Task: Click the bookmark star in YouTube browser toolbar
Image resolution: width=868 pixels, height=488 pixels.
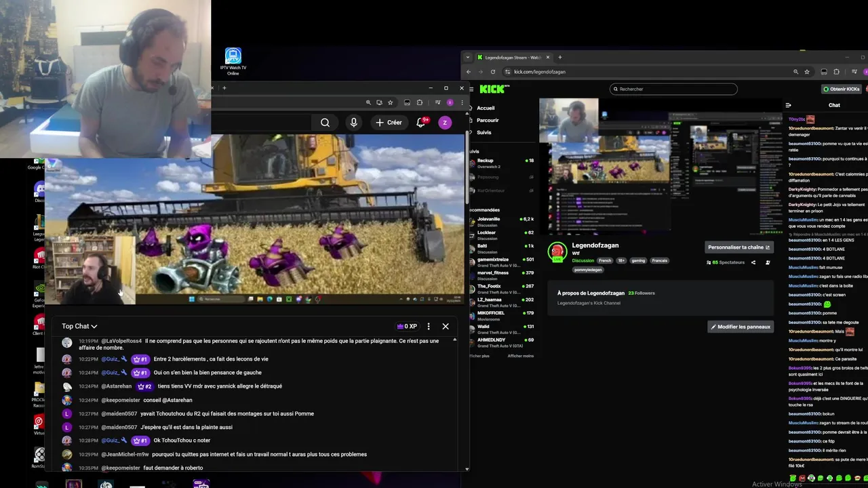Action: [390, 102]
